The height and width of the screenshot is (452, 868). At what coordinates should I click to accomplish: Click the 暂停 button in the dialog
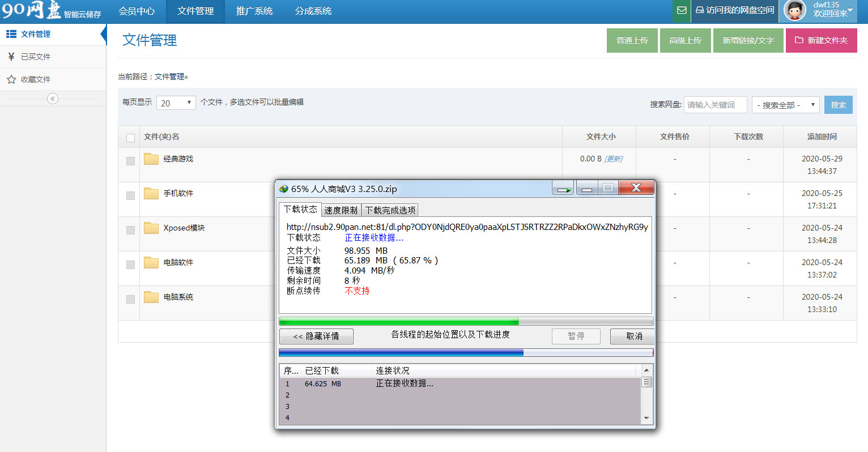tap(576, 336)
